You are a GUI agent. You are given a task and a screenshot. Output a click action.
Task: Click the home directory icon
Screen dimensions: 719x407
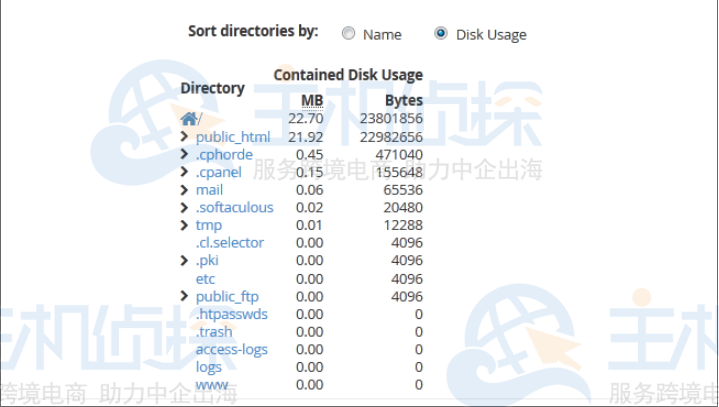pos(188,119)
